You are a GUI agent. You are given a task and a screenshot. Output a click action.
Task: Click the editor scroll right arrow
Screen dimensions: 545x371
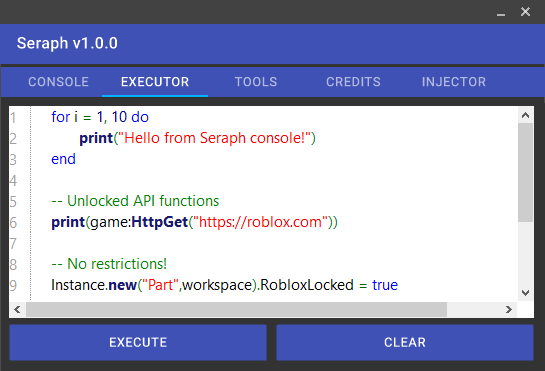(x=509, y=309)
